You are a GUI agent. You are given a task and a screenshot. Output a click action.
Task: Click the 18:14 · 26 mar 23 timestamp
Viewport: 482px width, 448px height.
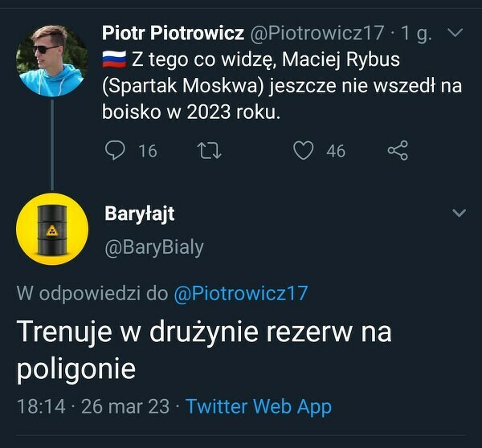(x=93, y=406)
